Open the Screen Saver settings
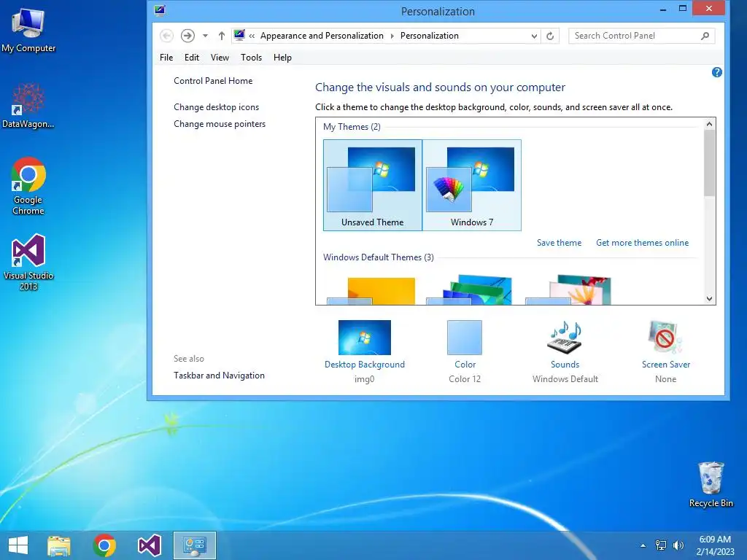This screenshot has width=747, height=560. [x=665, y=351]
